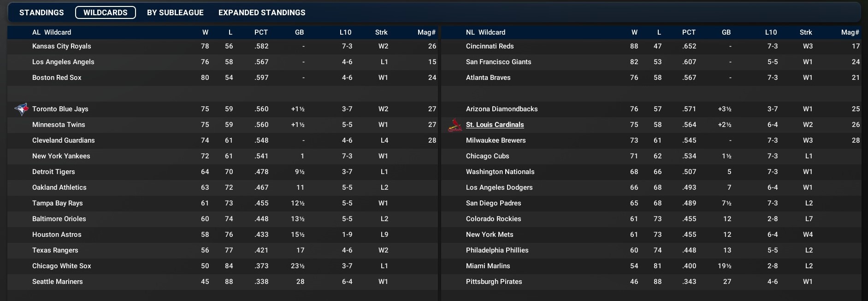The width and height of the screenshot is (868, 301).
Task: Click the NL Wildcard L10 column header
Action: tap(771, 32)
